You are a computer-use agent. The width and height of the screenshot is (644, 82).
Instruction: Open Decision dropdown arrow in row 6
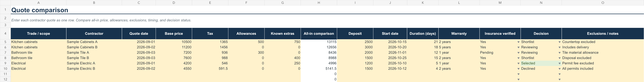point(559,47)
